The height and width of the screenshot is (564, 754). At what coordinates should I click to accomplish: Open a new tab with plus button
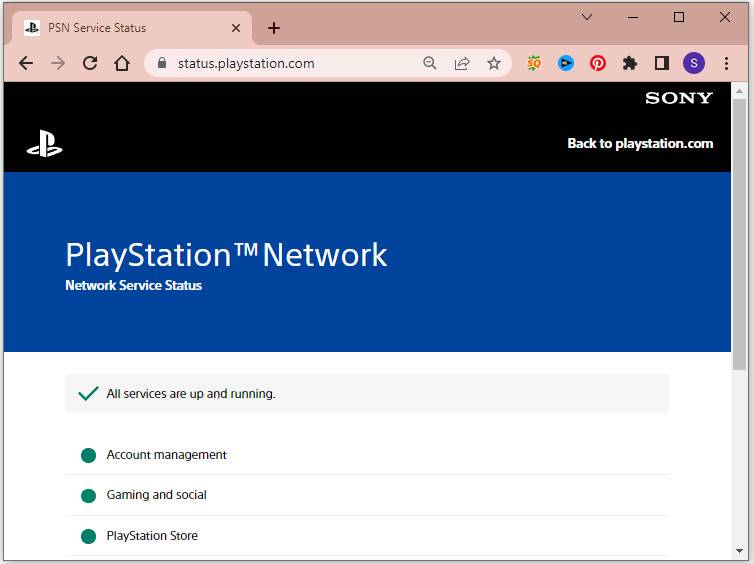[274, 28]
